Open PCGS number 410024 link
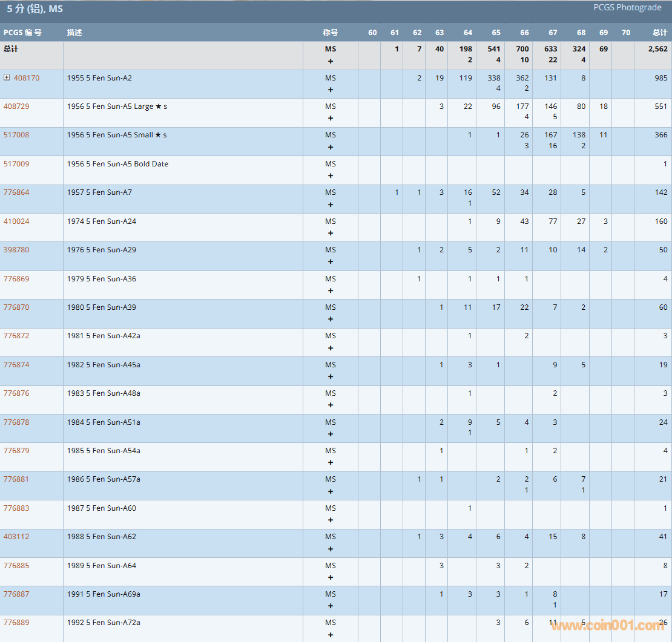 click(x=16, y=221)
